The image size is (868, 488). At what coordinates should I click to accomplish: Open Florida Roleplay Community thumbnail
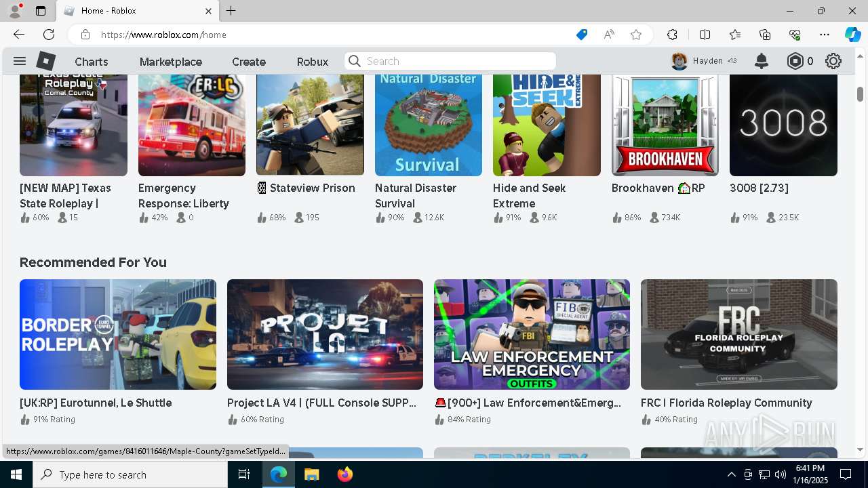(739, 334)
